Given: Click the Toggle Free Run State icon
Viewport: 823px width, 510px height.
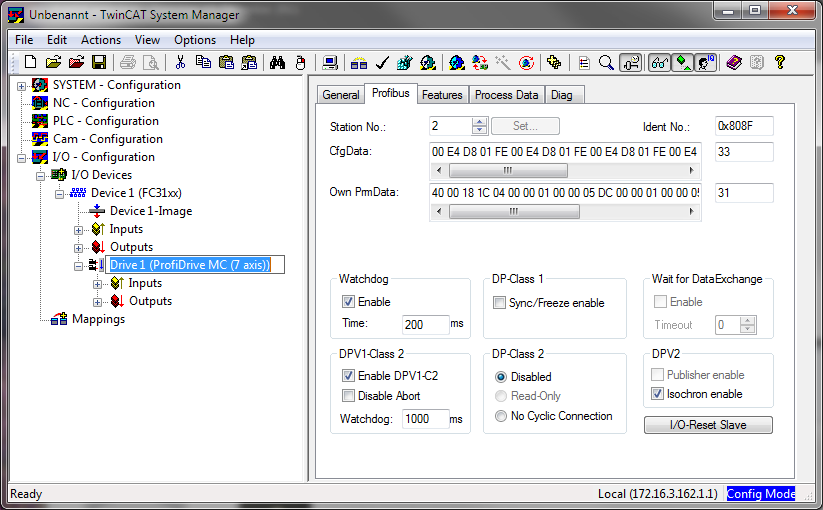Looking at the screenshot, I should [x=526, y=62].
